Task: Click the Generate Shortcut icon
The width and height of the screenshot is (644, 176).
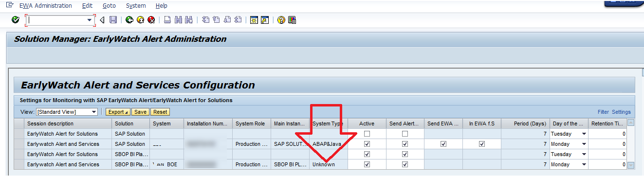Action: click(264, 20)
